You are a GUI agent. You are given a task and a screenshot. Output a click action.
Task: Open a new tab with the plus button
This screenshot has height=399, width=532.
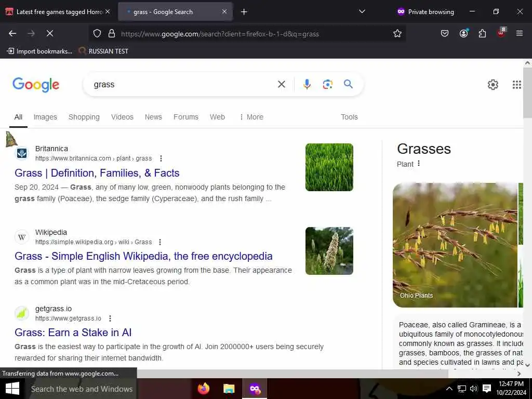pos(244,12)
